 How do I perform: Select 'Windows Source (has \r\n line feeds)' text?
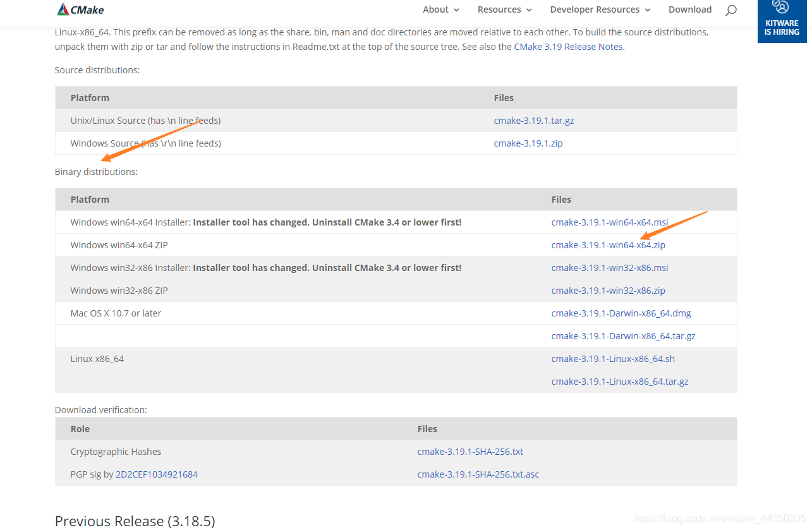pos(146,143)
